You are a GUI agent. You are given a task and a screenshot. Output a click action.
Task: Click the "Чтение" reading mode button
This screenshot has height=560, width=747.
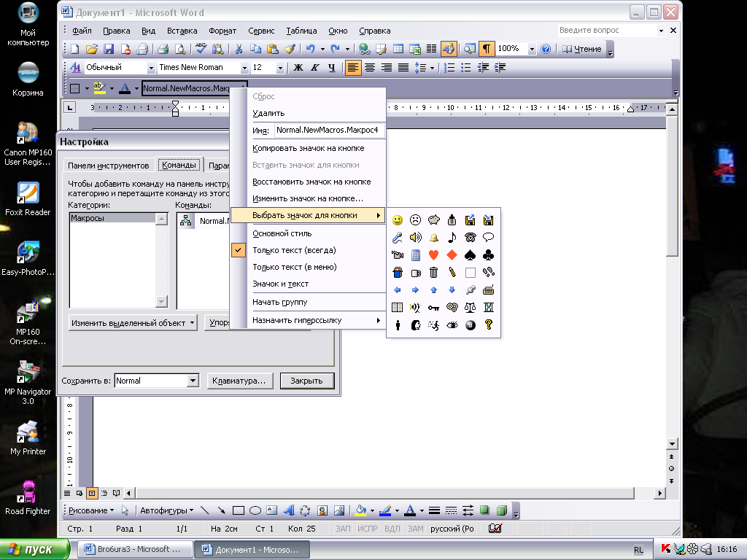coord(582,49)
